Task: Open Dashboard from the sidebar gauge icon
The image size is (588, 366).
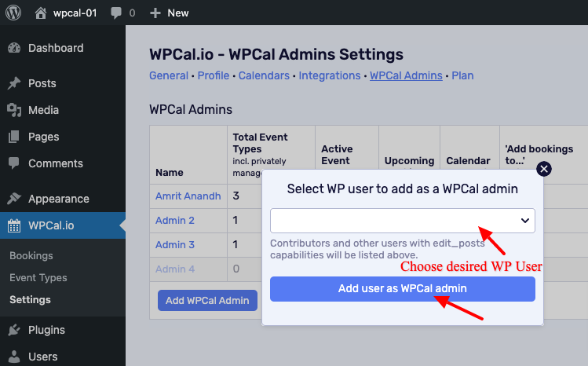Action: click(14, 48)
